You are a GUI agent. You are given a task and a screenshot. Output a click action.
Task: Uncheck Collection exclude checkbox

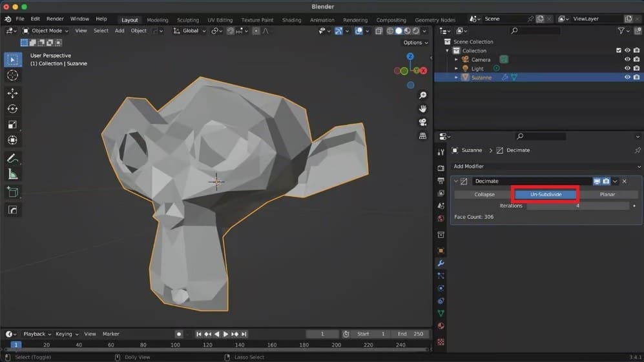coord(619,50)
